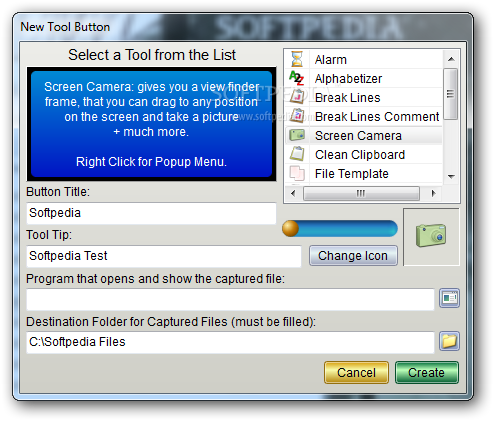Click the Break Lines clipboard icon
The image size is (494, 421).
point(297,97)
